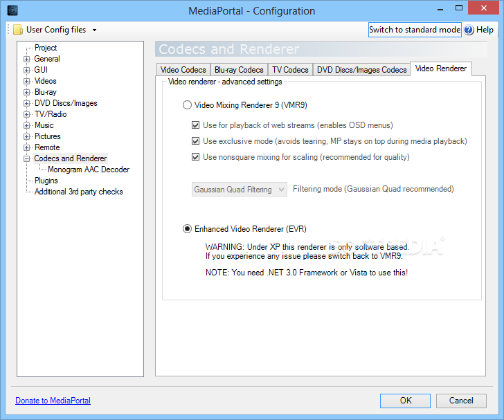Select Pictures in the settings tree
This screenshot has width=504, height=420.
[x=47, y=136]
